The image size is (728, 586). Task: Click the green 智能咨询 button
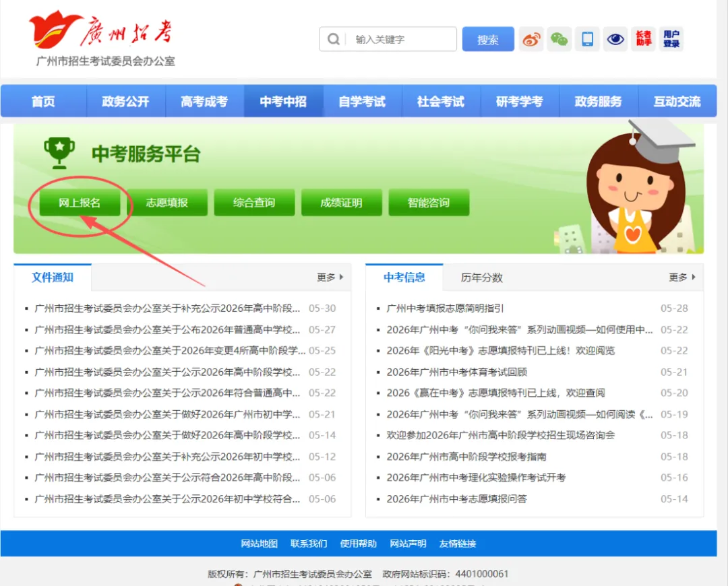429,202
